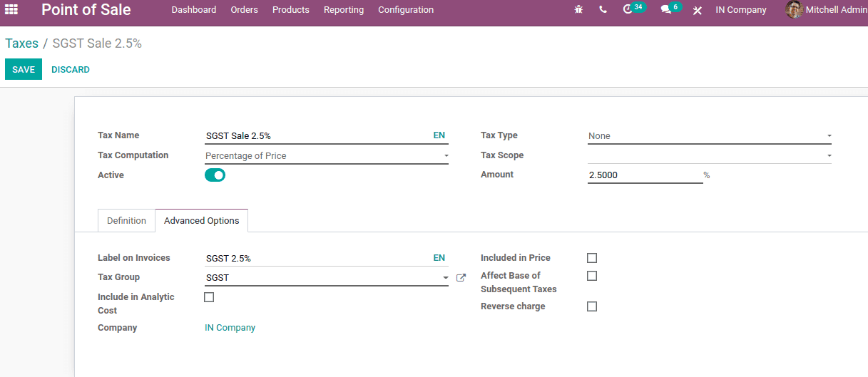This screenshot has height=377, width=868.
Task: Select the Advanced Options tab
Action: (202, 221)
